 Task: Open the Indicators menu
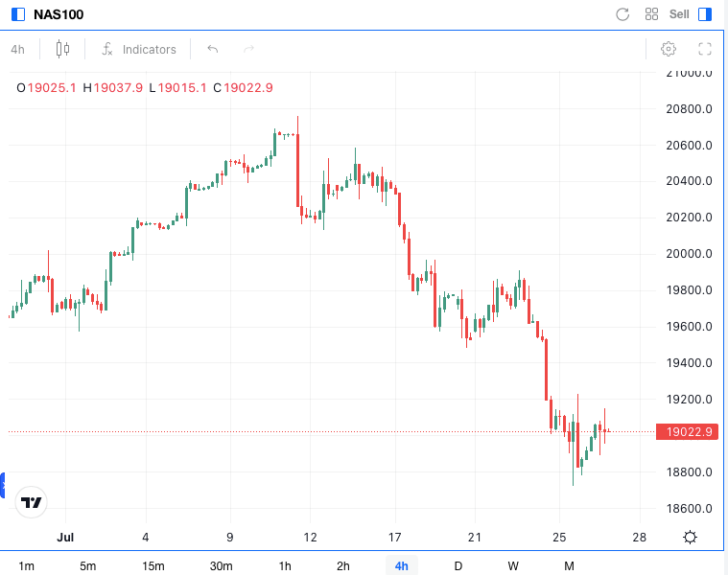click(x=139, y=49)
